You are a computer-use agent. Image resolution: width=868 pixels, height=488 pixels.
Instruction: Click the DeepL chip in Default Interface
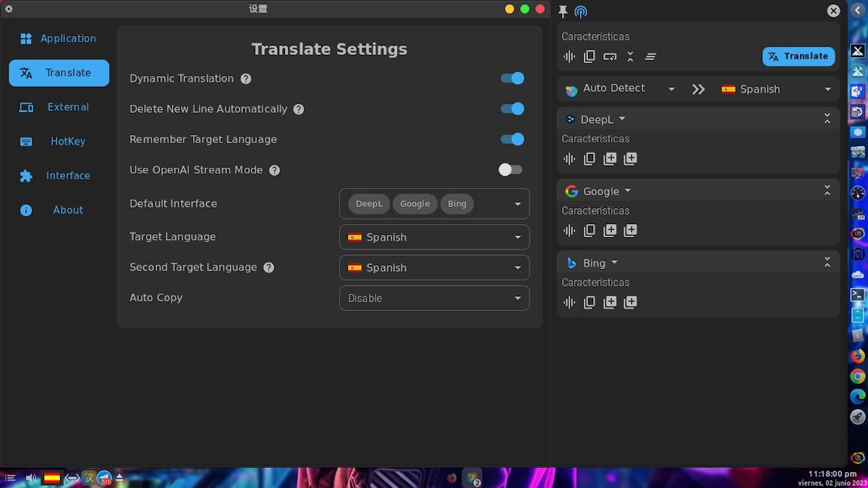click(x=369, y=204)
